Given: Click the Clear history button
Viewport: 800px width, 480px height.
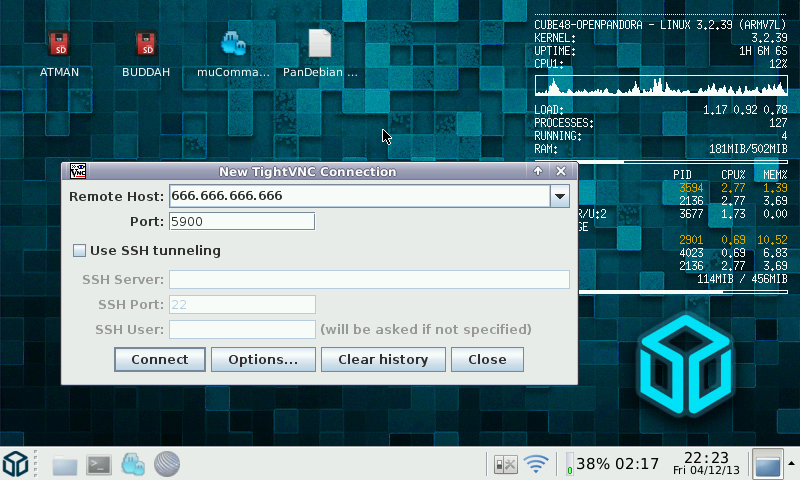Looking at the screenshot, I should [x=383, y=360].
